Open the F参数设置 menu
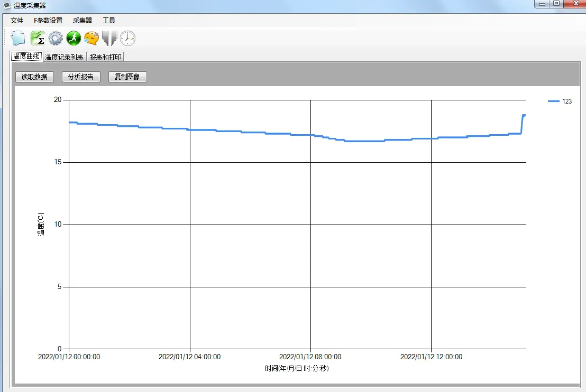This screenshot has width=586, height=392. tap(48, 21)
